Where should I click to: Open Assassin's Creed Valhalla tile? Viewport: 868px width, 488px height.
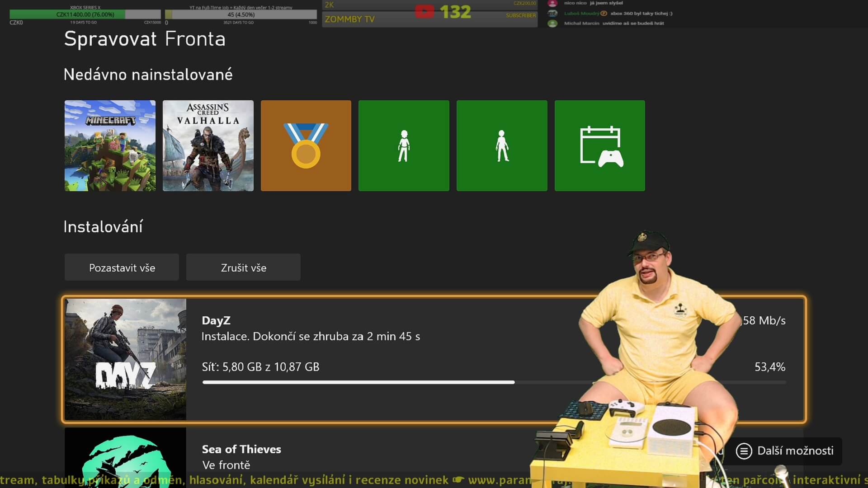pos(208,145)
